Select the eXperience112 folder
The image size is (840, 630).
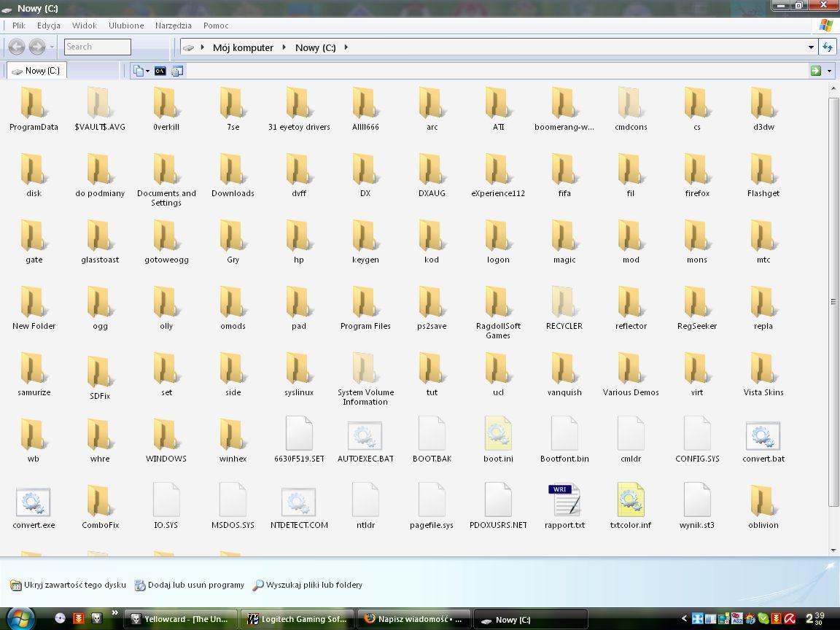click(498, 176)
